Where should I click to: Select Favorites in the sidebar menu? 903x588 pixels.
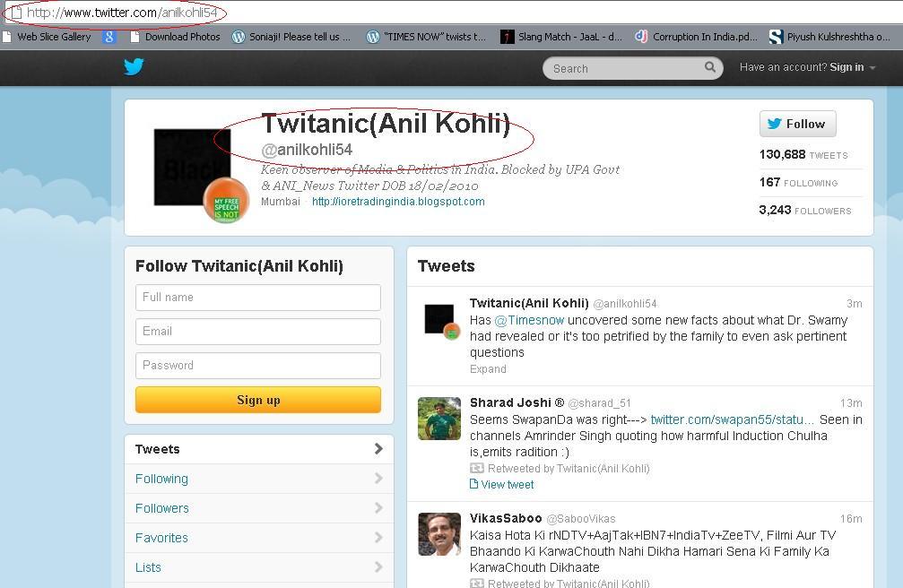259,538
